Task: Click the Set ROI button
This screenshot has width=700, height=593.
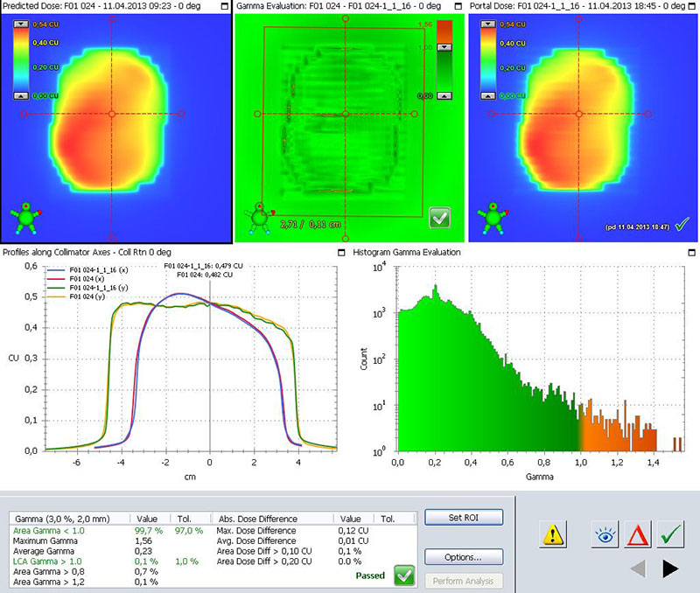Action: coord(464,518)
